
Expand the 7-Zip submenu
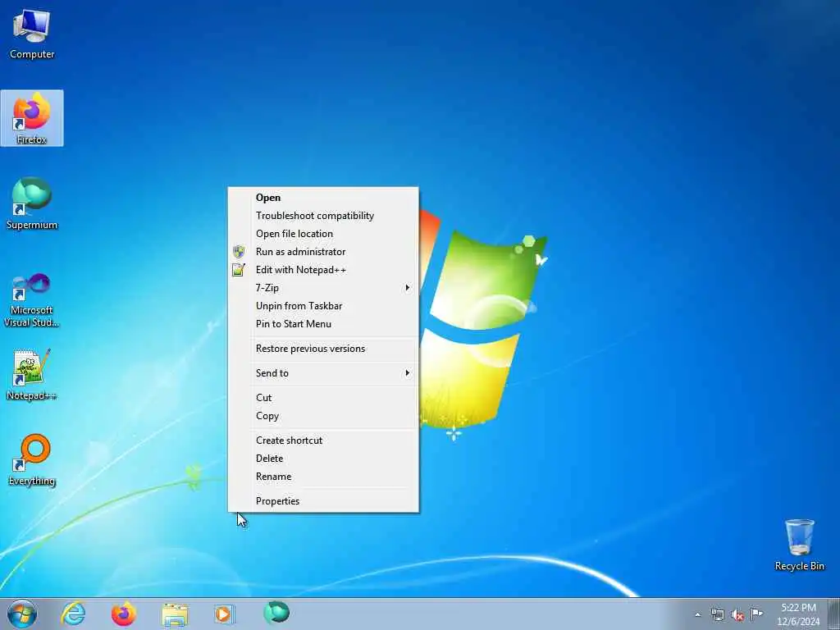(x=323, y=288)
